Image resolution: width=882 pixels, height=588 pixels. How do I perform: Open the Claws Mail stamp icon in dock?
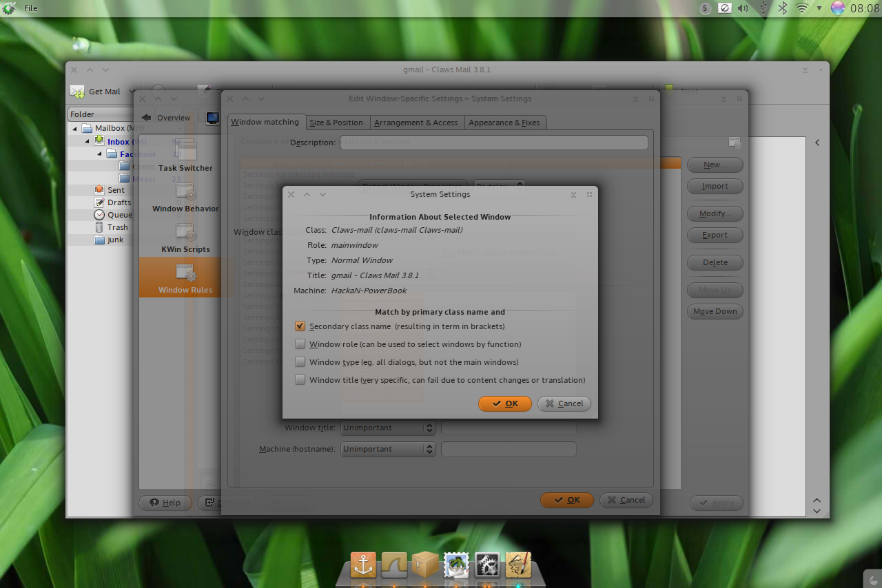pos(456,565)
